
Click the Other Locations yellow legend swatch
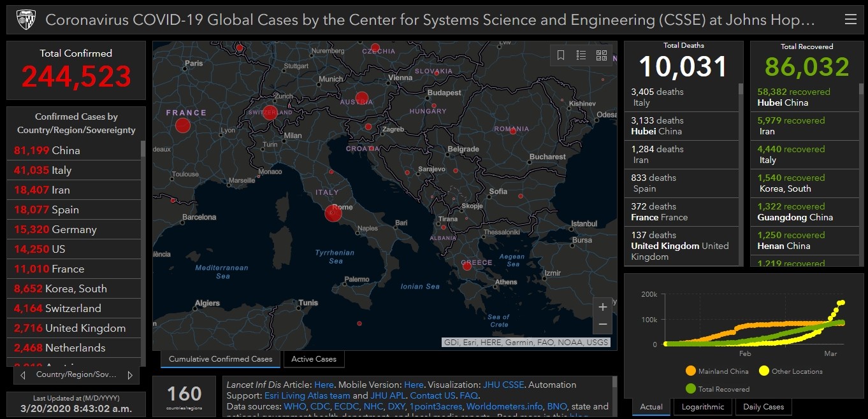(763, 371)
